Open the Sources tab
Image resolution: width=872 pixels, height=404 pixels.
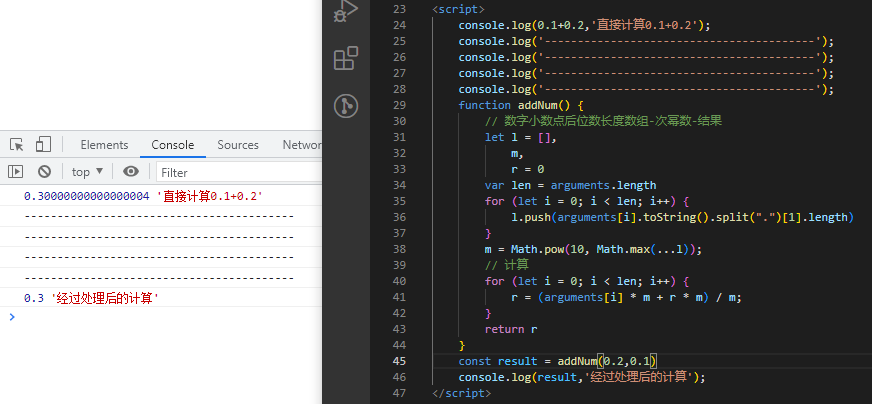(238, 145)
